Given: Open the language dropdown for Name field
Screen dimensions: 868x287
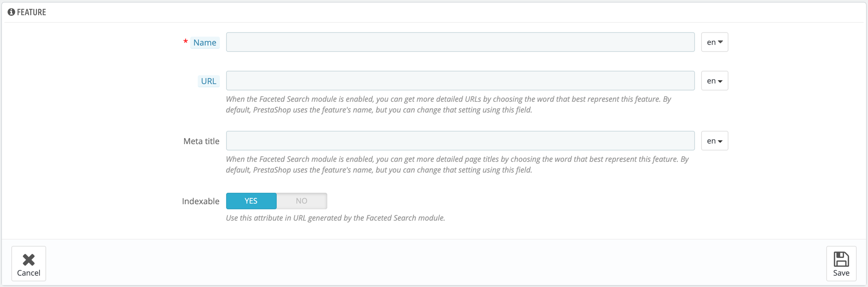Looking at the screenshot, I should (714, 42).
